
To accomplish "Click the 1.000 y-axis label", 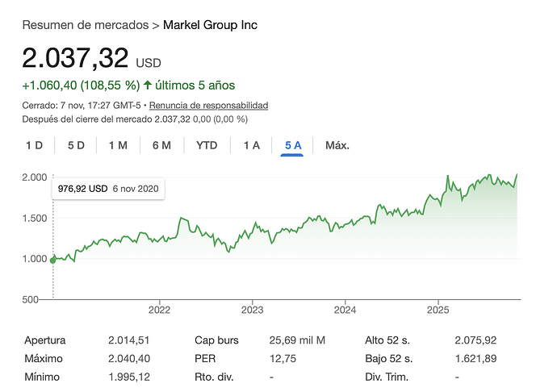I will pos(35,258).
